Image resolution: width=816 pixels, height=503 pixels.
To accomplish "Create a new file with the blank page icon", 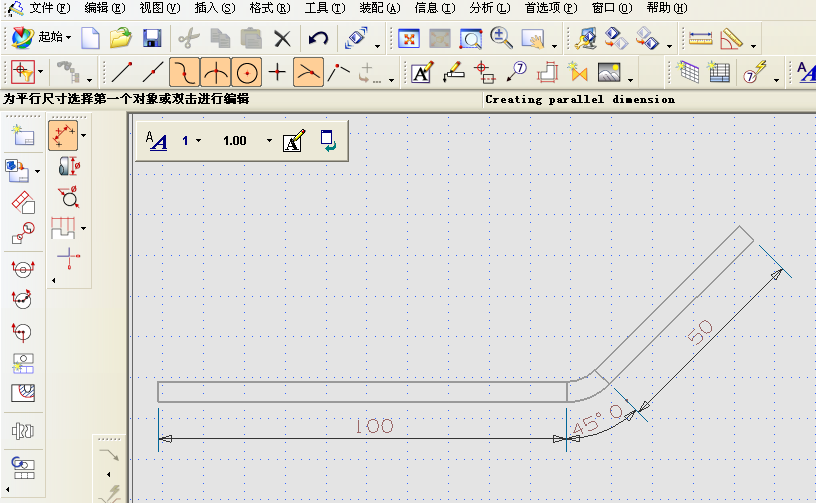I will pos(91,38).
